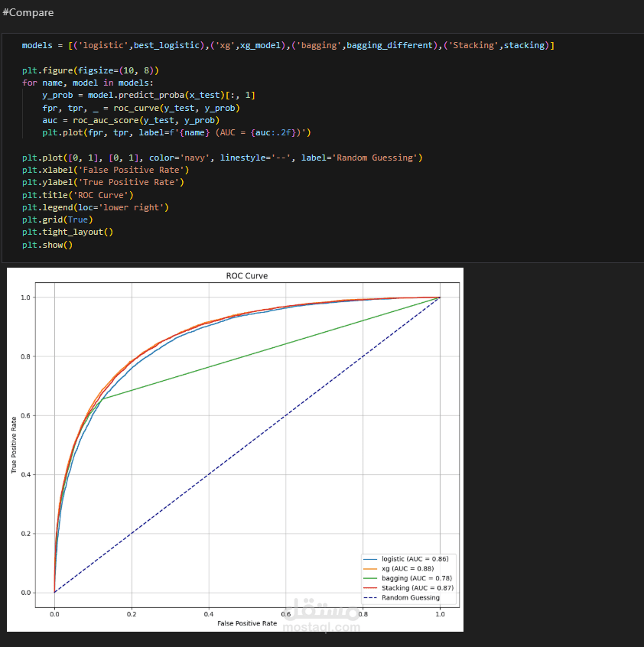Click the y_prob = model.predict_proba line
The width and height of the screenshot is (644, 647).
point(148,96)
